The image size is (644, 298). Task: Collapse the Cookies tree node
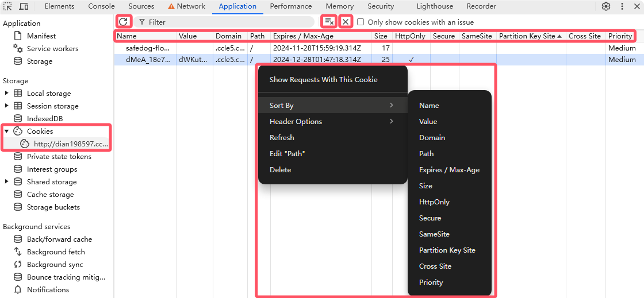pyautogui.click(x=6, y=131)
